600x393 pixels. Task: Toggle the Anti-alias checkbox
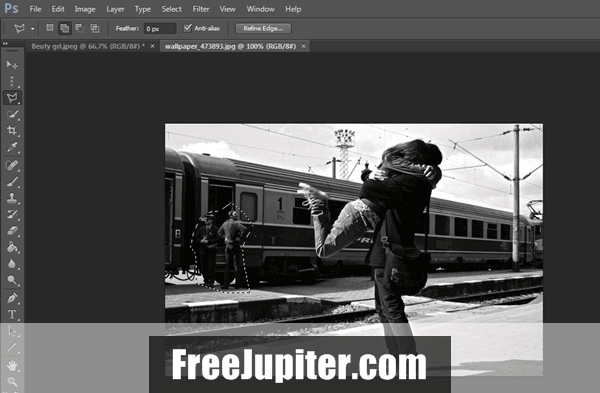188,28
